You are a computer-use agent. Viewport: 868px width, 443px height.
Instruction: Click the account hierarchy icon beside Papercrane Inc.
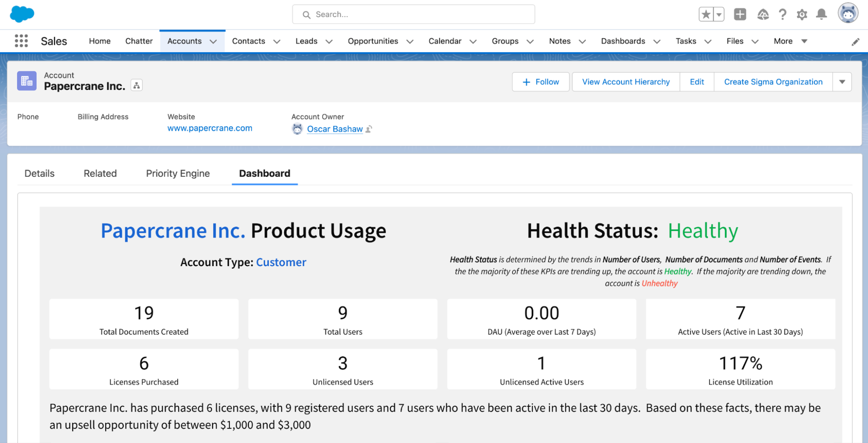click(x=137, y=85)
